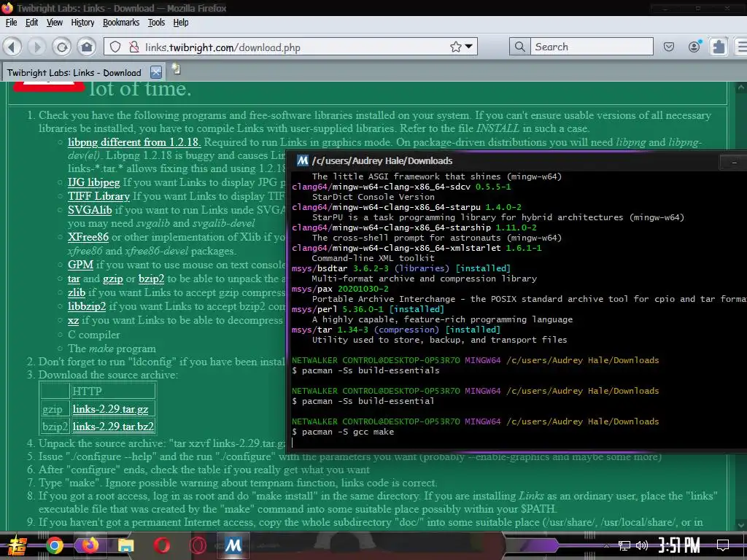Click the msys/tar 1.34-3 package line
Viewport: 747px width, 560px height.
pyautogui.click(x=396, y=330)
